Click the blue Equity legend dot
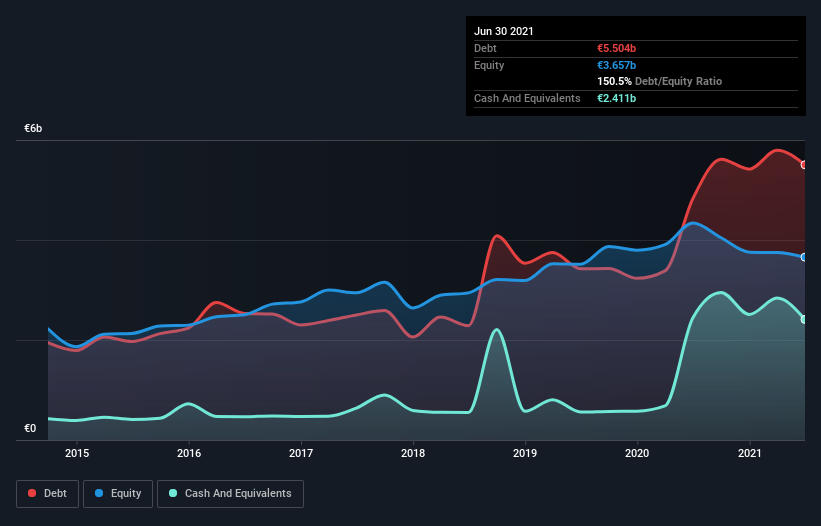The height and width of the screenshot is (526, 821). [99, 494]
